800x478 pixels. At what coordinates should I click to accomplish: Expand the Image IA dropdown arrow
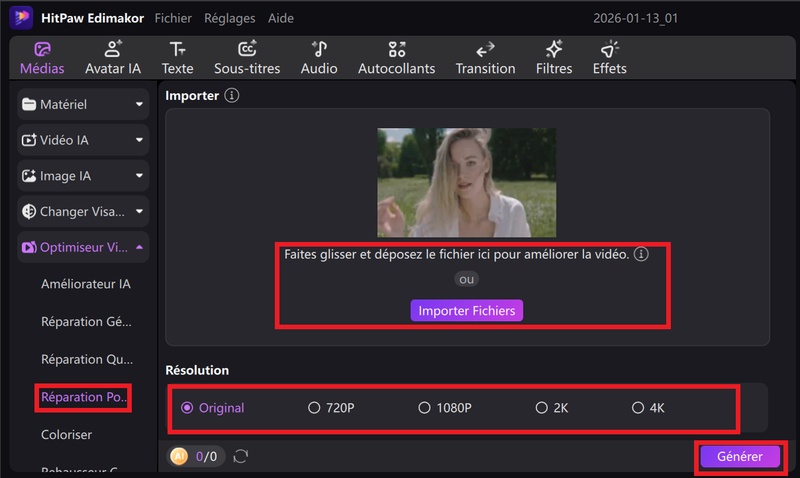tap(139, 175)
